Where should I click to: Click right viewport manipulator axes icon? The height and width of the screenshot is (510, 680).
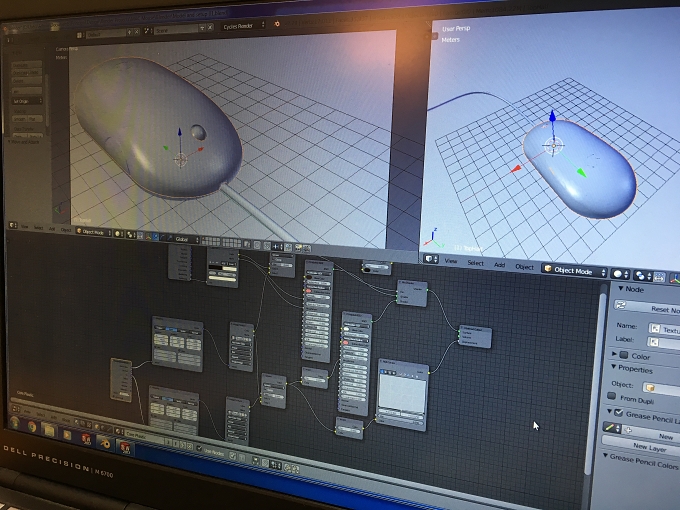(x=675, y=280)
